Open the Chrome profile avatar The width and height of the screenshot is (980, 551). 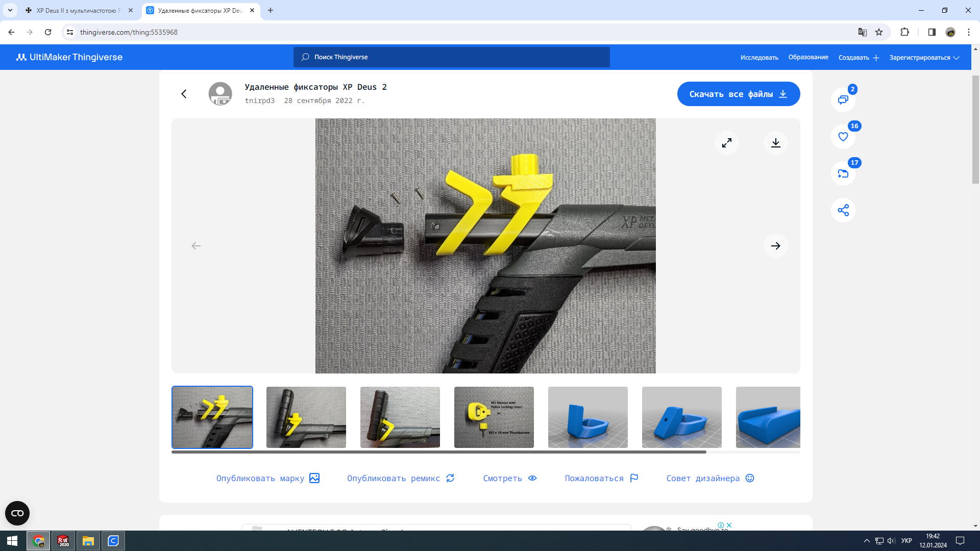(950, 32)
